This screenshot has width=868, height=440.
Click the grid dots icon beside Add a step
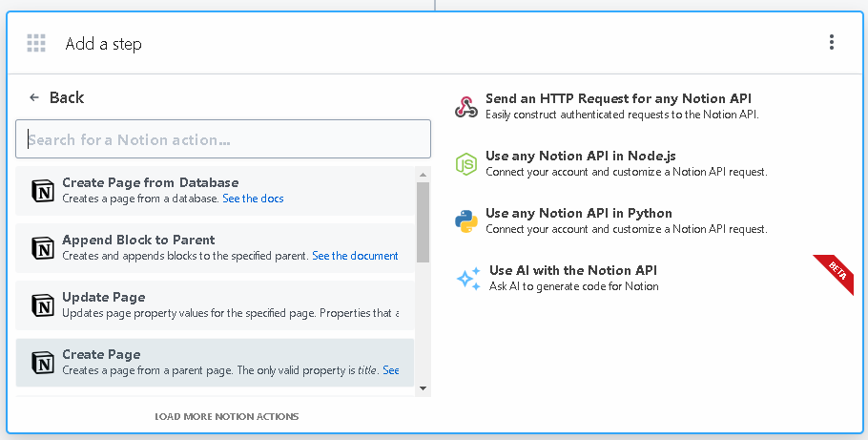tap(36, 43)
